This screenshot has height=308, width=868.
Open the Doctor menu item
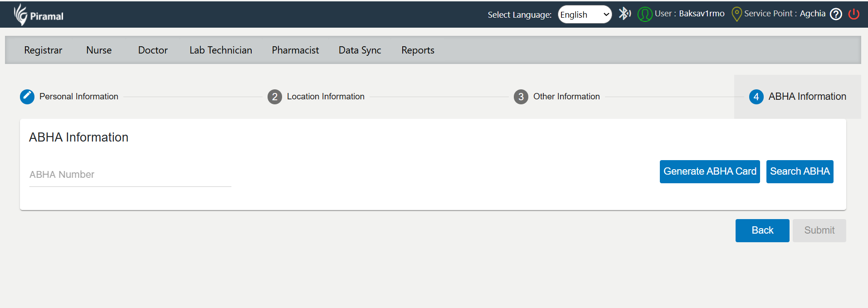coord(153,50)
